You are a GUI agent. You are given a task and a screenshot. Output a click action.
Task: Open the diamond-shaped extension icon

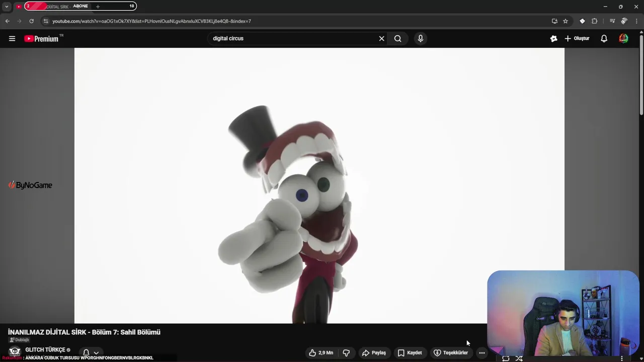click(x=582, y=21)
